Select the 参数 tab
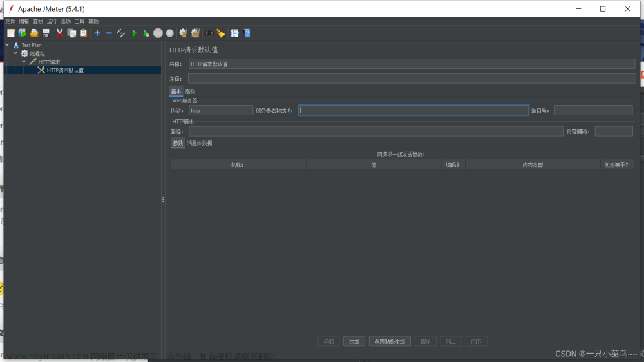This screenshot has height=362, width=644. click(178, 143)
